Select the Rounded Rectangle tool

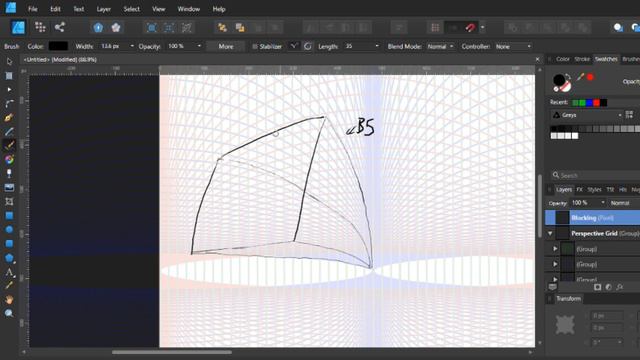[x=9, y=244]
